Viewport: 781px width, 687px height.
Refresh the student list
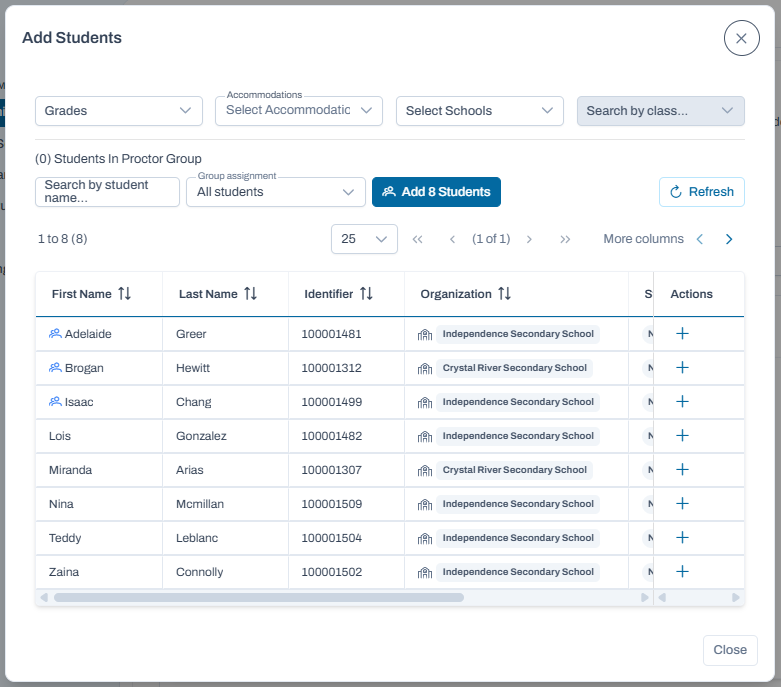coord(702,192)
